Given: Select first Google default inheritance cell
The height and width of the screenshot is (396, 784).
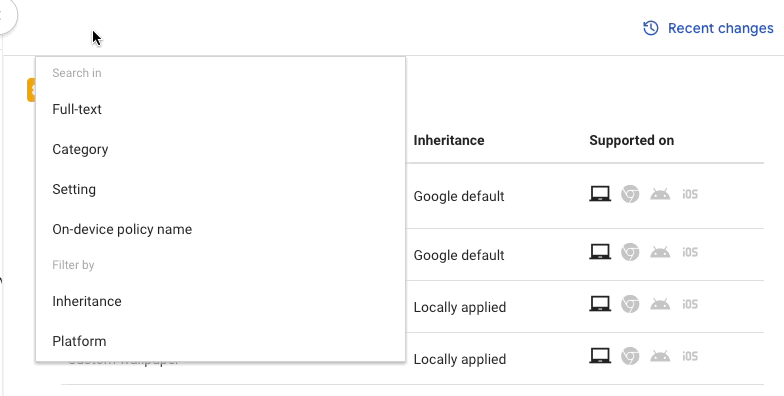Looking at the screenshot, I should (458, 196).
